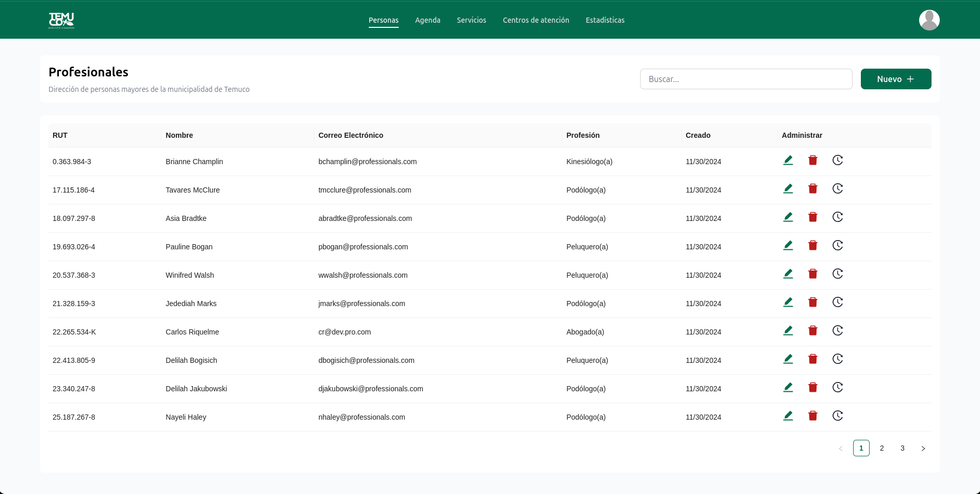Screen dimensions: 980x494
Task: Select pagination page 1
Action: pyautogui.click(x=861, y=448)
